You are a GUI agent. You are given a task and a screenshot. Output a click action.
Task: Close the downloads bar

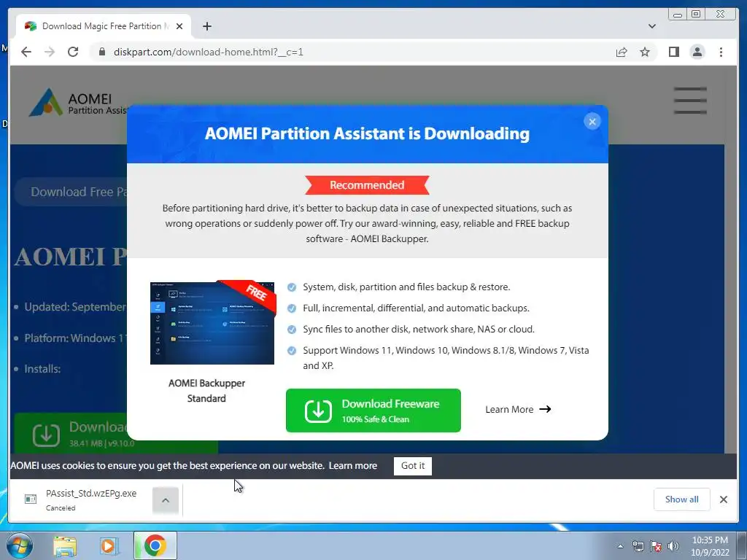(x=723, y=499)
